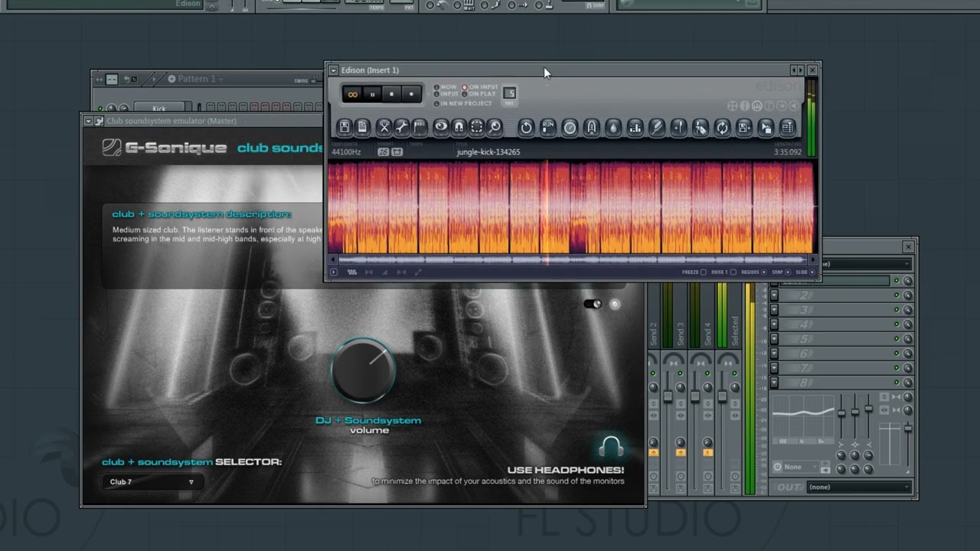Click the eye view icon in Edison
The width and height of the screenshot is (980, 551).
(441, 127)
